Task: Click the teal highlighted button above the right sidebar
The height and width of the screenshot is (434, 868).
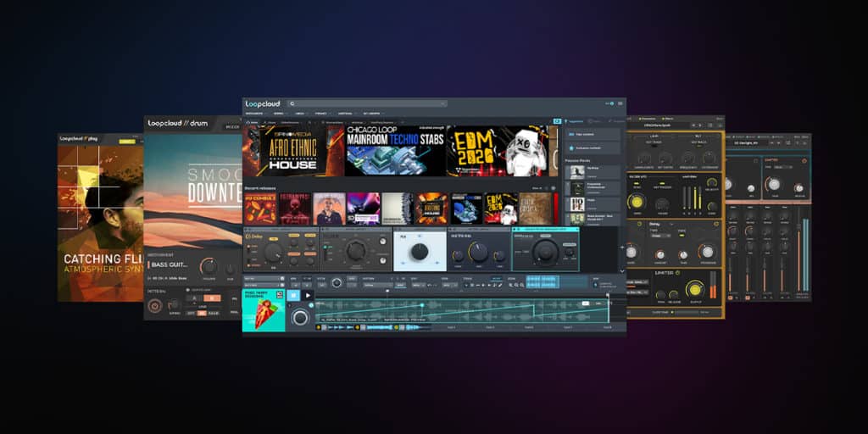Action: pos(558,121)
